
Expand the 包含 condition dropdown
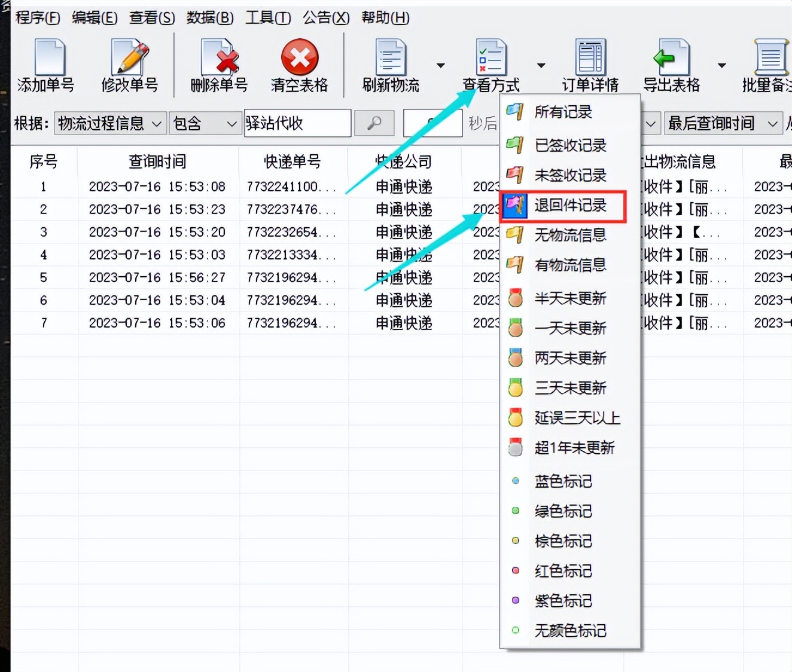(205, 123)
